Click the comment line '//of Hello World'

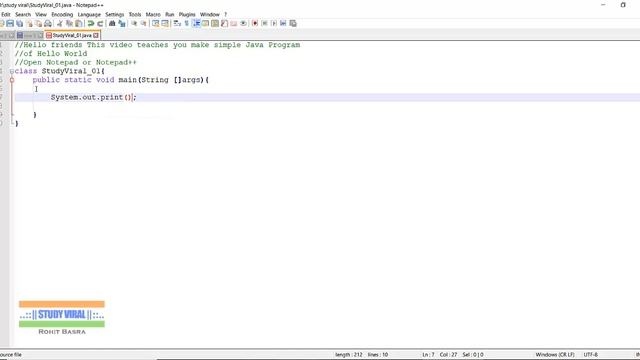(x=51, y=53)
